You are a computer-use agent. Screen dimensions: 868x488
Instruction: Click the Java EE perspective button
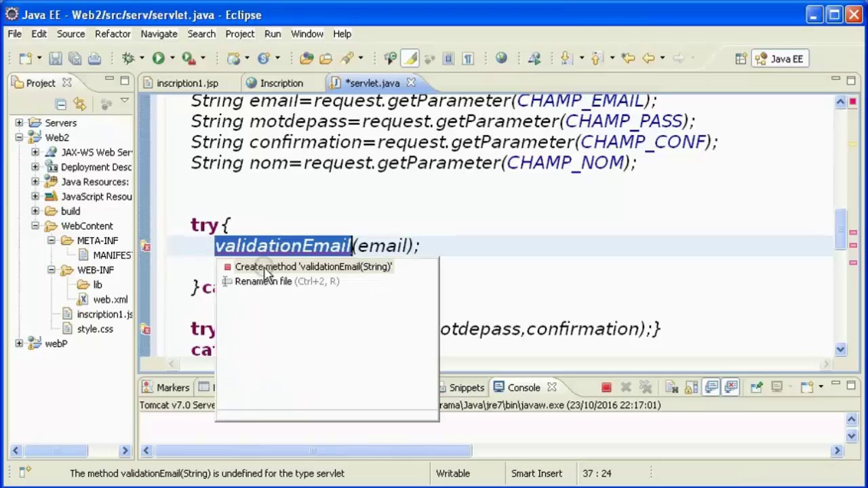tap(779, 59)
